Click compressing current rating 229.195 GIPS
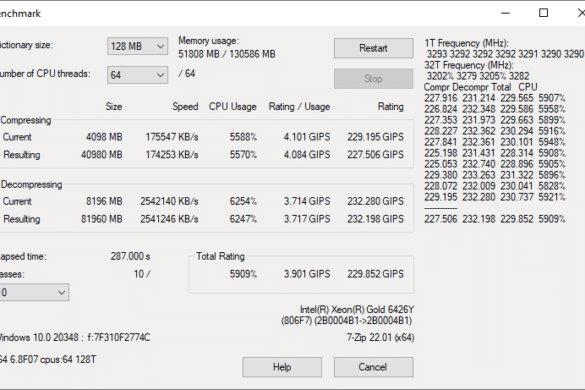The height and width of the screenshot is (390, 585). pos(375,137)
